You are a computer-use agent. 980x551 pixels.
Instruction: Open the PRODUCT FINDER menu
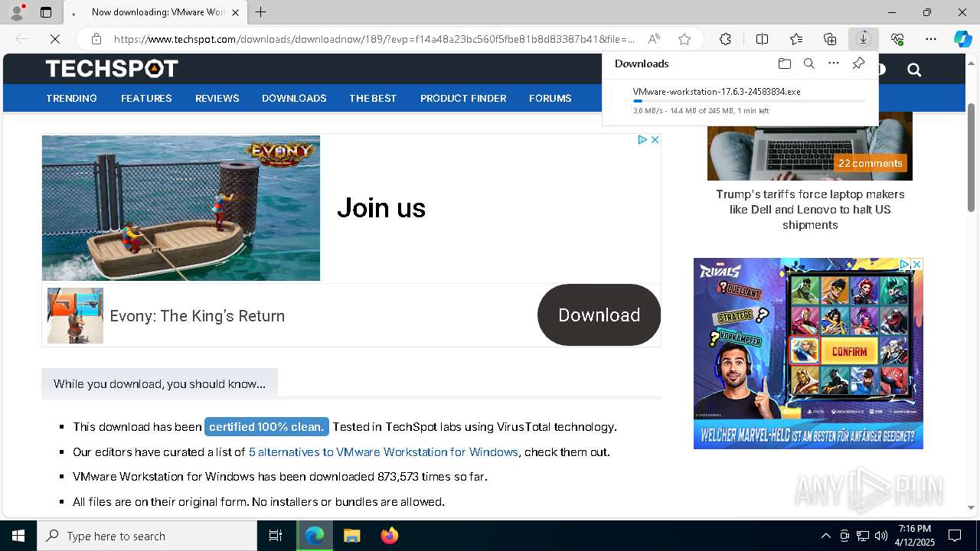point(463,98)
